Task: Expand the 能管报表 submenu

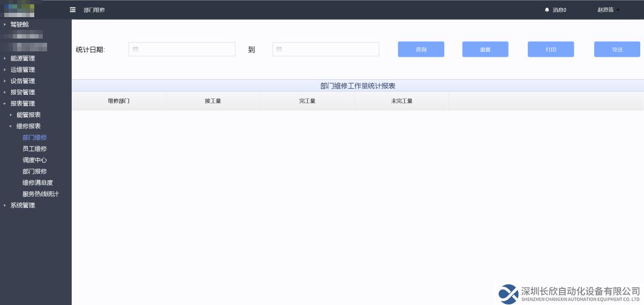Action: point(28,115)
